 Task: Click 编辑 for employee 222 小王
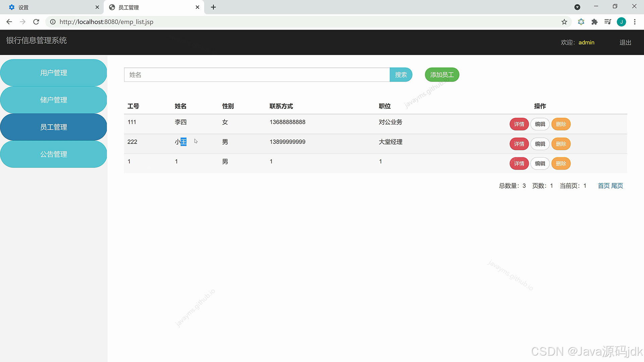coord(540,144)
